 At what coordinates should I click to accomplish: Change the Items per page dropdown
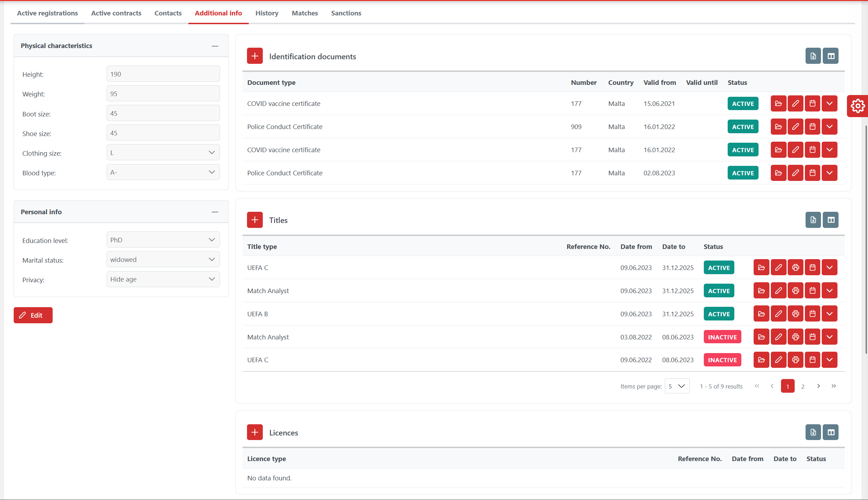coord(677,386)
